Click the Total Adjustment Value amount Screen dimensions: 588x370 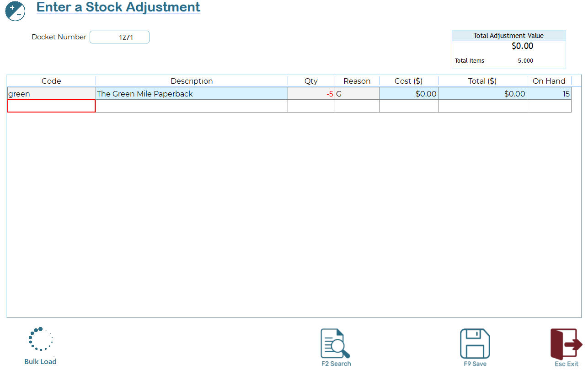pyautogui.click(x=522, y=46)
